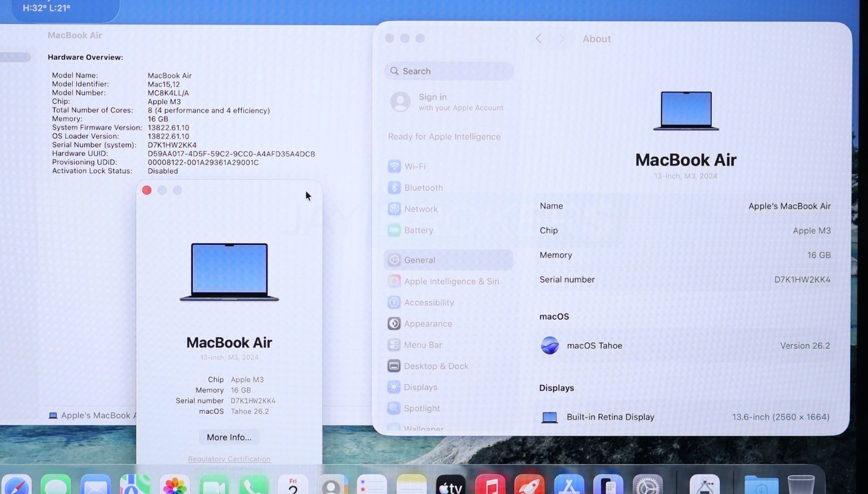Image resolution: width=868 pixels, height=494 pixels.
Task: Focus the Search field in System Settings
Action: pyautogui.click(x=449, y=71)
